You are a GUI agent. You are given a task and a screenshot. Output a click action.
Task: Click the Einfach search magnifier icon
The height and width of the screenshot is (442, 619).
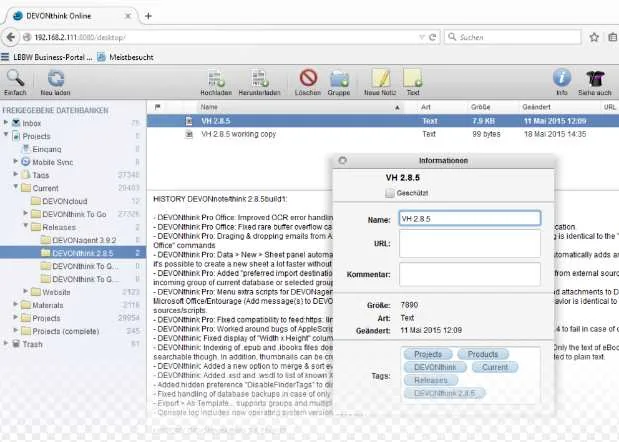click(x=15, y=79)
